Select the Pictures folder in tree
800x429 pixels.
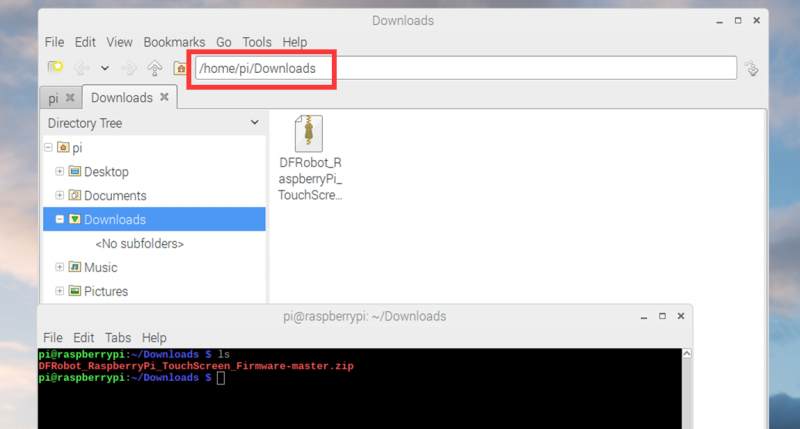pos(106,291)
